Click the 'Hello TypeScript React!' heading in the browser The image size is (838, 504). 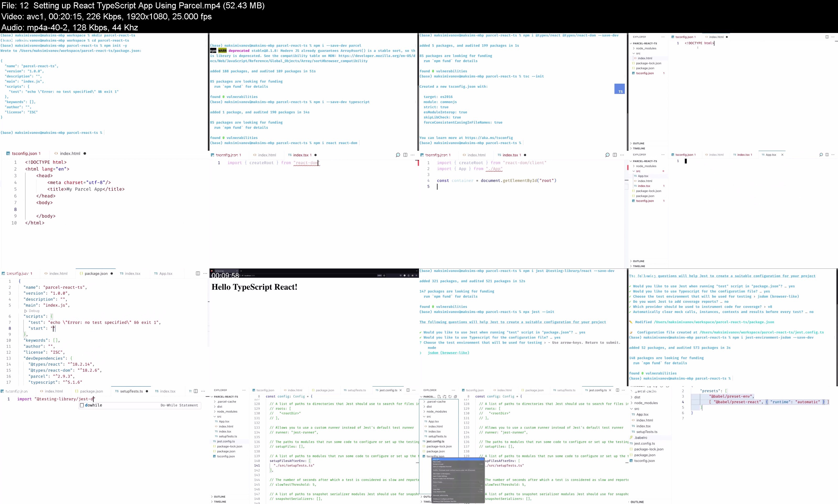254,287
